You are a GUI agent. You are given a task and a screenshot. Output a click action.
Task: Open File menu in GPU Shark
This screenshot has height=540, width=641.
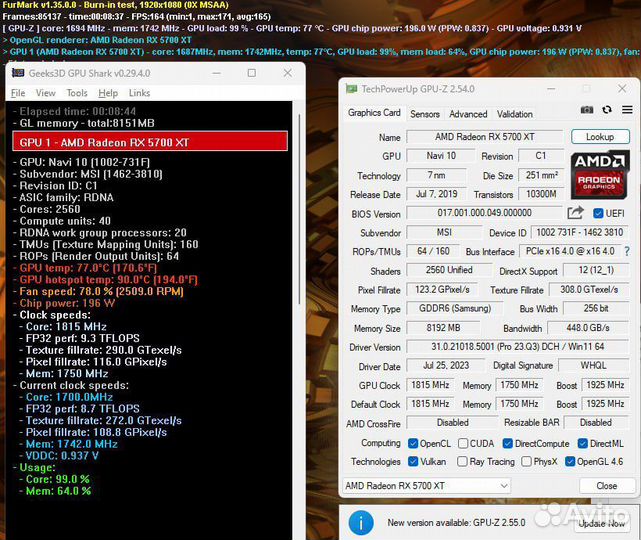tap(18, 93)
